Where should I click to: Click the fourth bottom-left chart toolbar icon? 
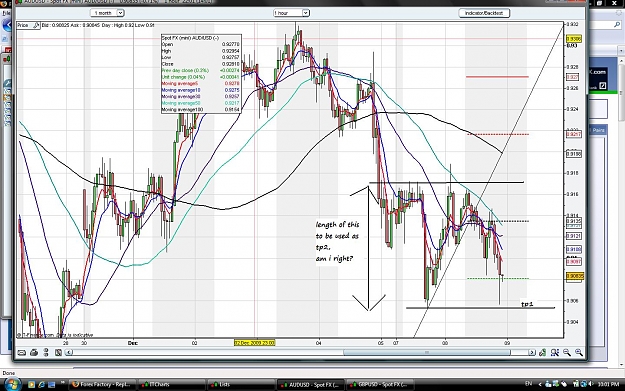click(58, 352)
